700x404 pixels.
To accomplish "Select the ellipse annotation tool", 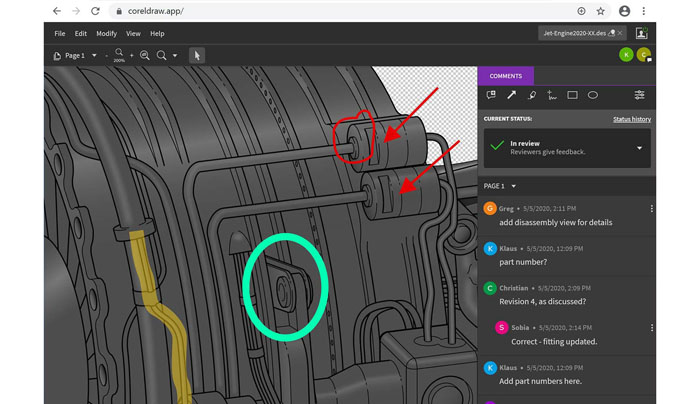I will coord(593,95).
